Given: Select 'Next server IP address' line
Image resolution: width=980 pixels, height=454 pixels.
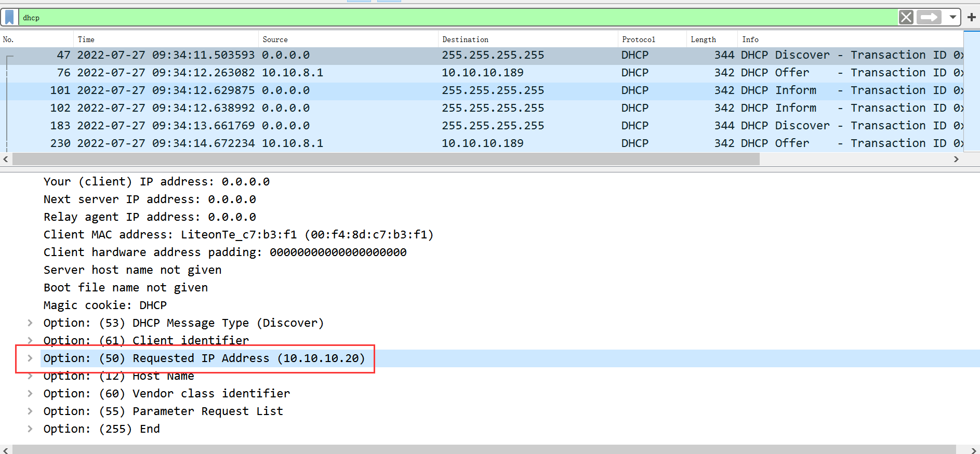Looking at the screenshot, I should point(150,199).
